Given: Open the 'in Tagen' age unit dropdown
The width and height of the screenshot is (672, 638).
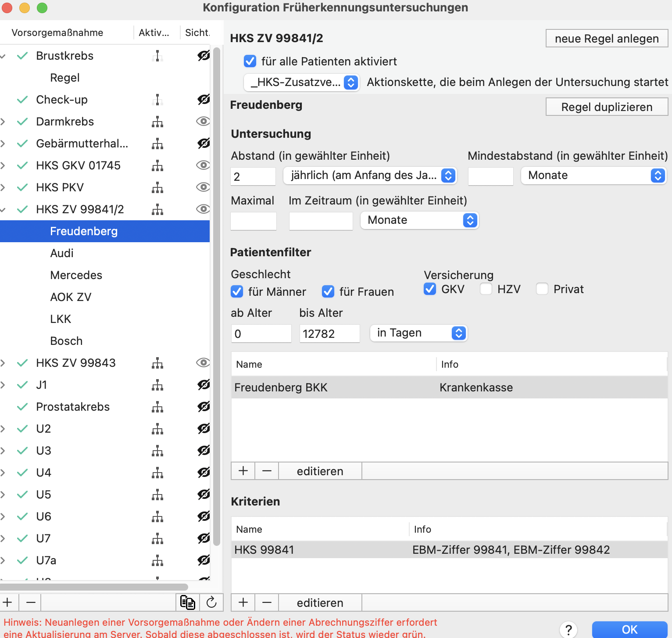Looking at the screenshot, I should click(x=418, y=333).
